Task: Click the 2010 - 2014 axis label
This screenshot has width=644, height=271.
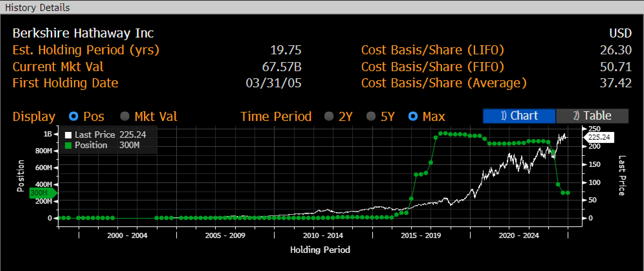Action: point(323,235)
